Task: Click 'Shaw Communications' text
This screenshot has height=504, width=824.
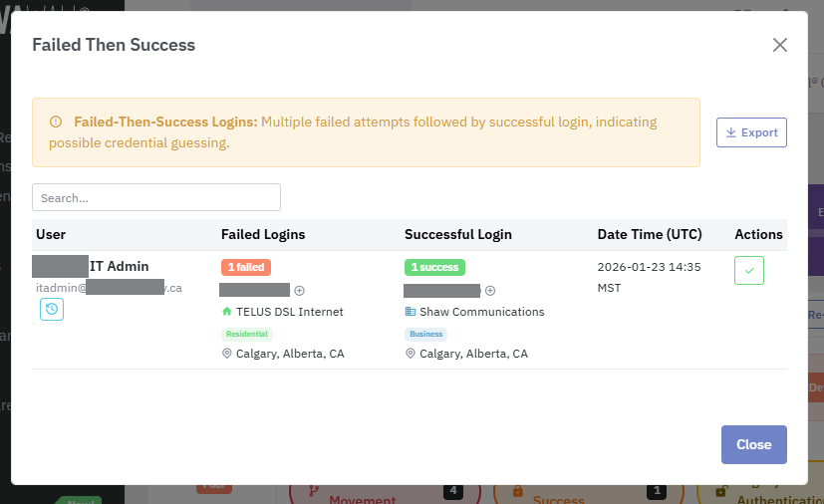Action: [482, 312]
